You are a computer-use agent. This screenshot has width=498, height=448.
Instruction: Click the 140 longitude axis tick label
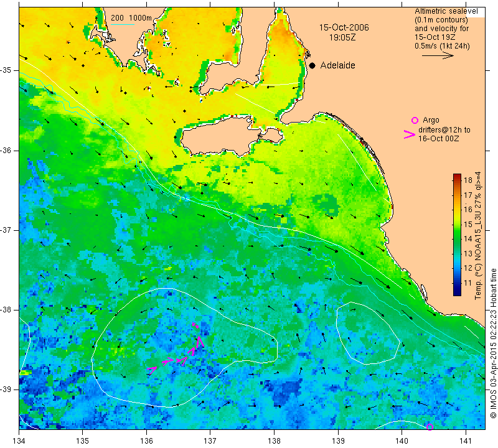point(402,441)
